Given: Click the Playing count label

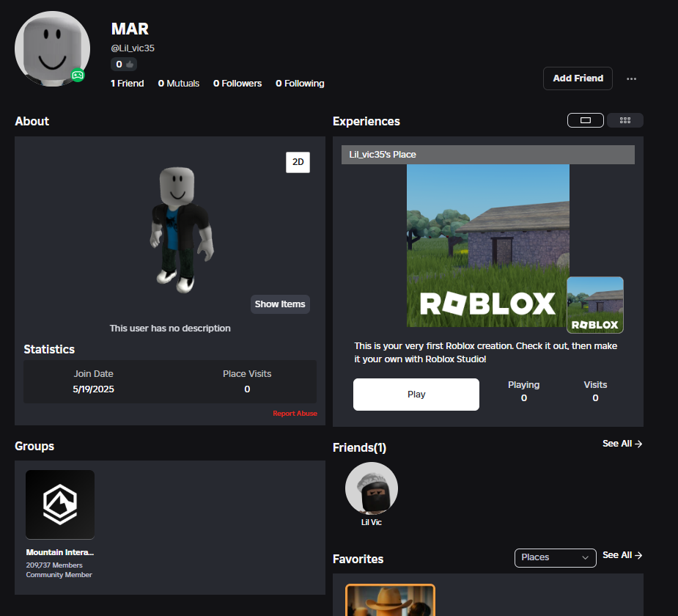Looking at the screenshot, I should pyautogui.click(x=523, y=385).
